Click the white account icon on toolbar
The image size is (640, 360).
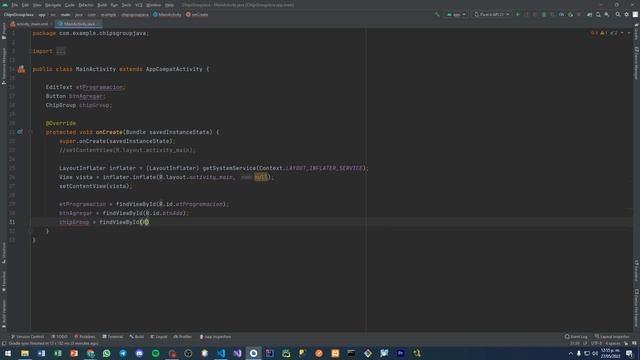pos(635,14)
